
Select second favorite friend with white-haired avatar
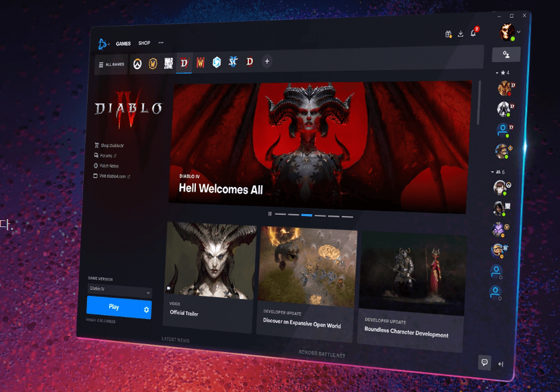(505, 109)
